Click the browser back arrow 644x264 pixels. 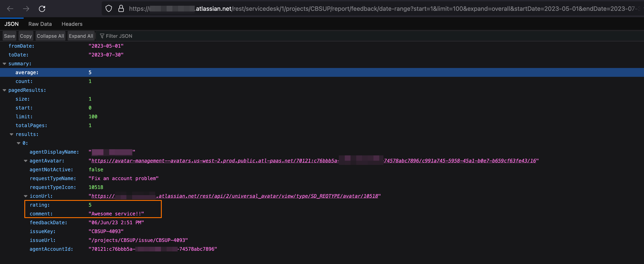[10, 9]
